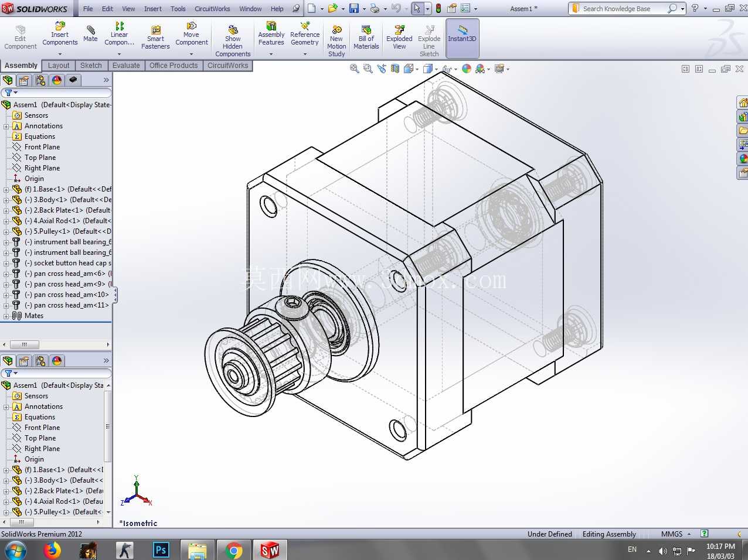Viewport: 748px width, 560px height.
Task: Open the DisplayManager tab in upper panel
Action: [57, 80]
